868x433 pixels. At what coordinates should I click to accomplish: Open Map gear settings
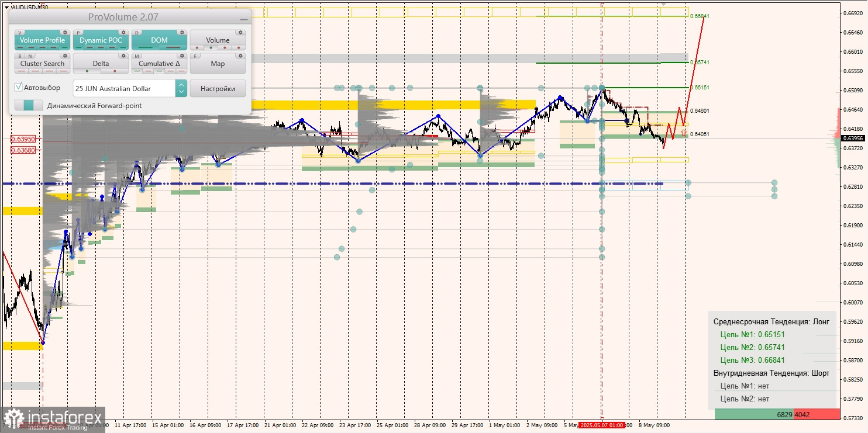click(x=240, y=56)
